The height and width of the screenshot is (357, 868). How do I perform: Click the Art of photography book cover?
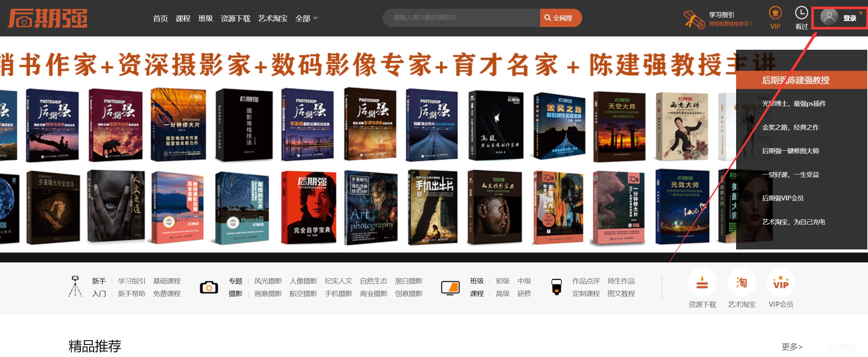371,208
